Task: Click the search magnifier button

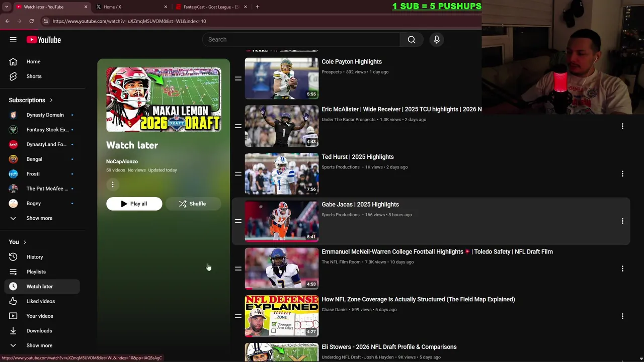Action: coord(412,39)
